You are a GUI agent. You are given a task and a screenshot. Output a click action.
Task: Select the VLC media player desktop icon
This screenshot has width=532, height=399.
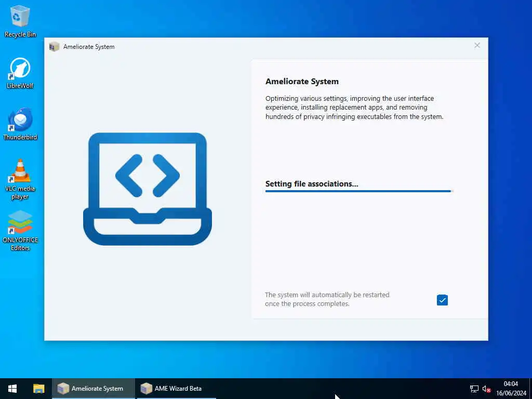(20, 179)
